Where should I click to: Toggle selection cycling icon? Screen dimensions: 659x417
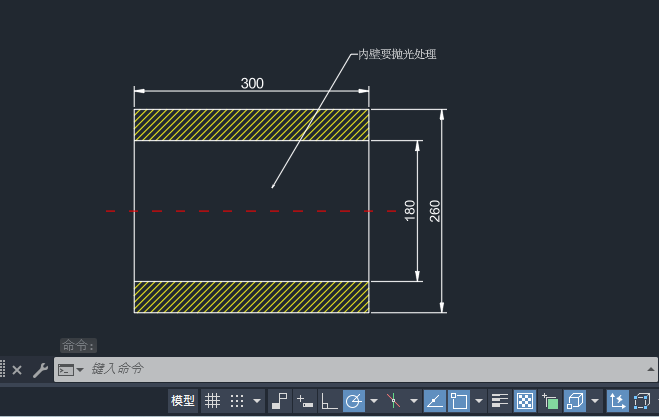pyautogui.click(x=550, y=401)
